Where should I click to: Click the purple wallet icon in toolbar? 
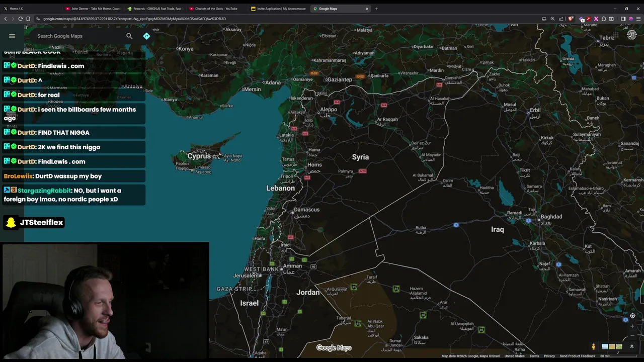tap(630, 19)
